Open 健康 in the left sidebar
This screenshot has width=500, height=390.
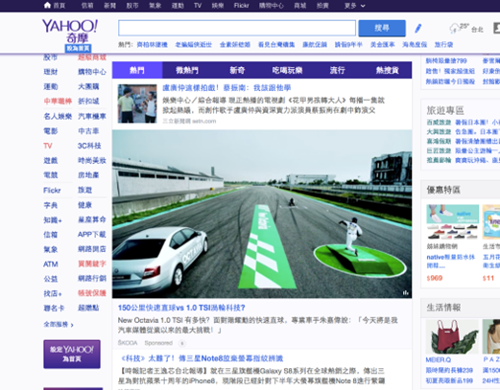pos(85,205)
